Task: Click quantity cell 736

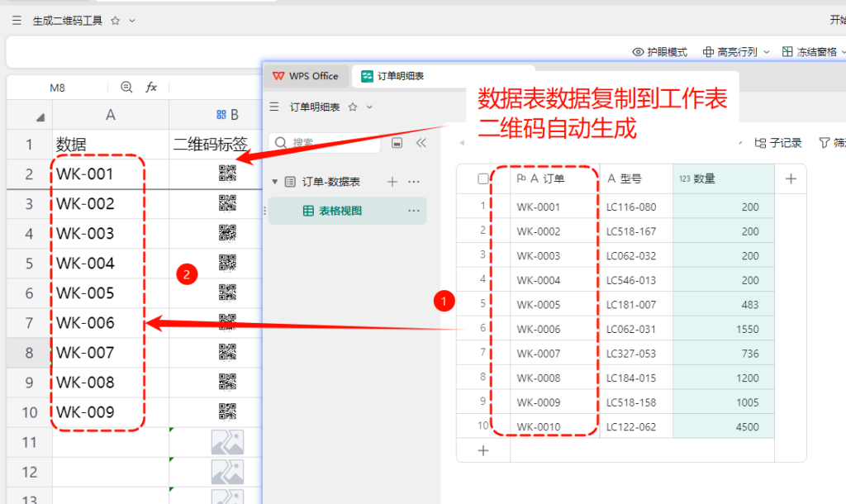Action: click(x=724, y=354)
